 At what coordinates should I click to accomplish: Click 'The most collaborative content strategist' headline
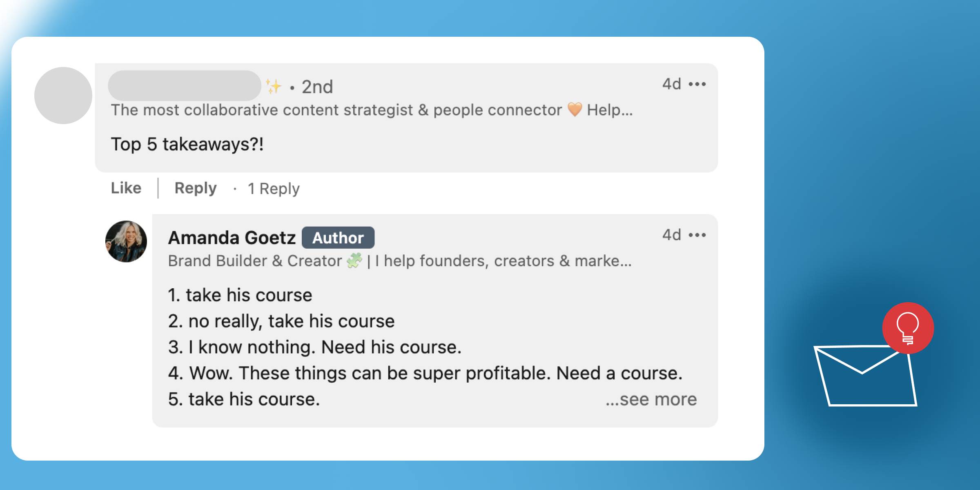click(261, 110)
